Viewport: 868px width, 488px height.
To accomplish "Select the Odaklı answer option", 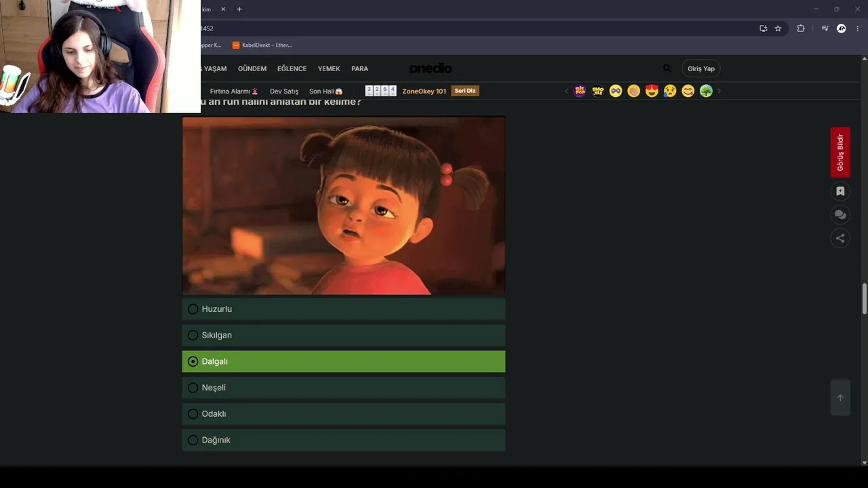I will pos(344,414).
